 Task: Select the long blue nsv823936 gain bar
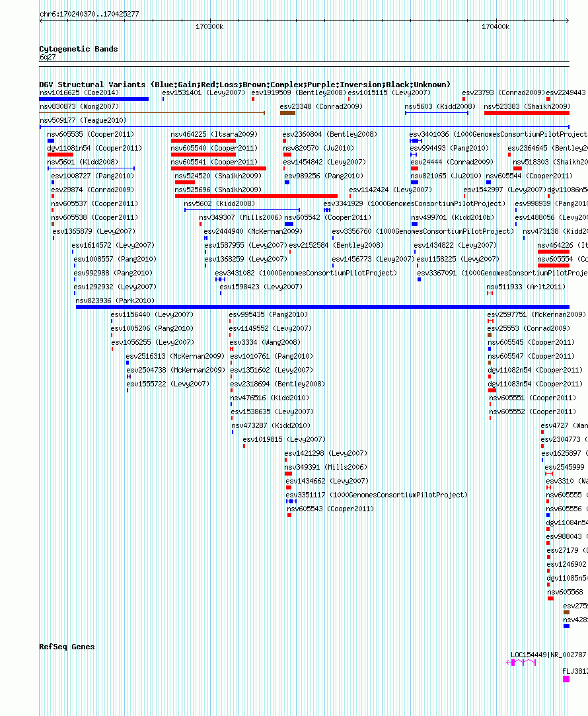click(322, 307)
